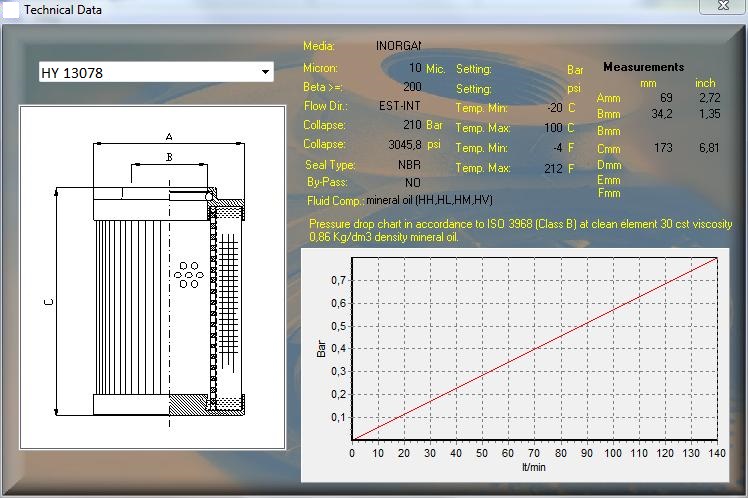The height and width of the screenshot is (498, 748).
Task: Click the Temp. Min value -20
Action: coord(554,108)
